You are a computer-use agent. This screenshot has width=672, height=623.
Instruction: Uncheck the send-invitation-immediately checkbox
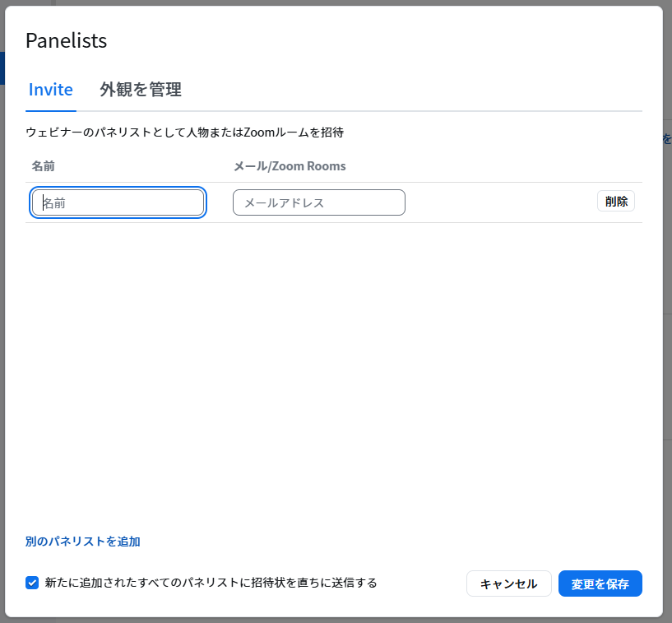(x=32, y=583)
